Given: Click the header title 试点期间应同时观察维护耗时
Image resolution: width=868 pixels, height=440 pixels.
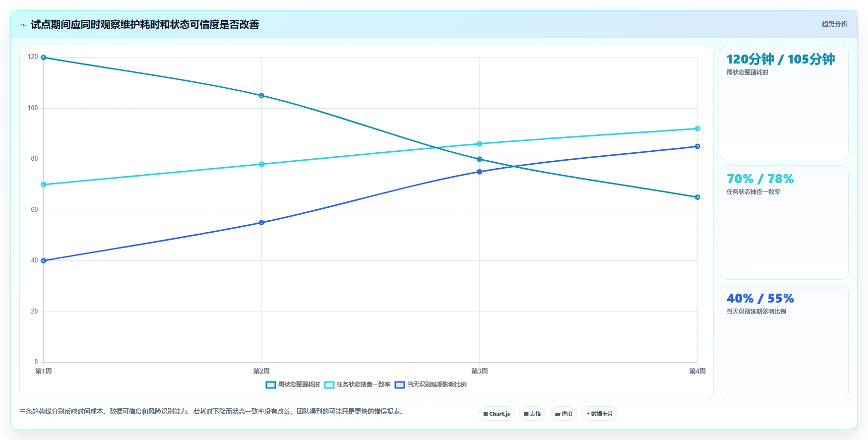Looking at the screenshot, I should click(x=145, y=25).
